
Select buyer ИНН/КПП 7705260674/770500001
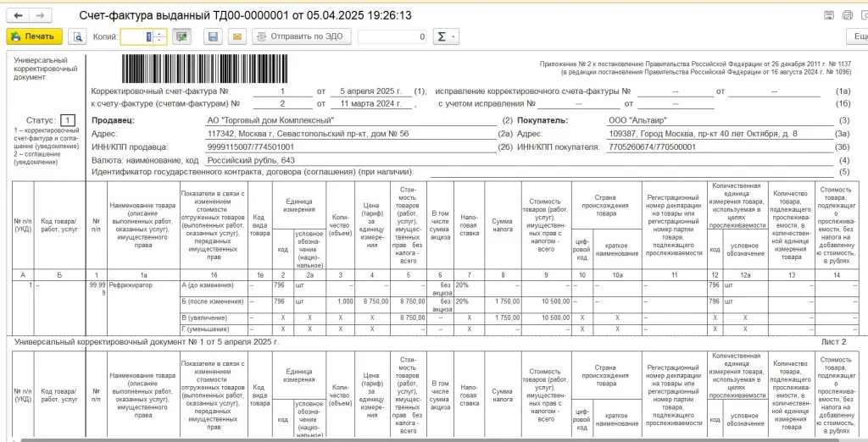click(652, 147)
